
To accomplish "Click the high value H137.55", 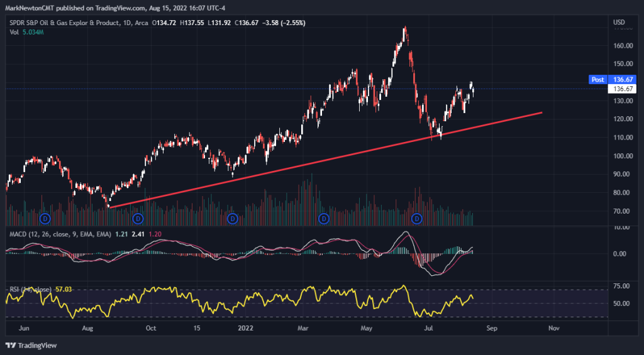I will 192,23.
